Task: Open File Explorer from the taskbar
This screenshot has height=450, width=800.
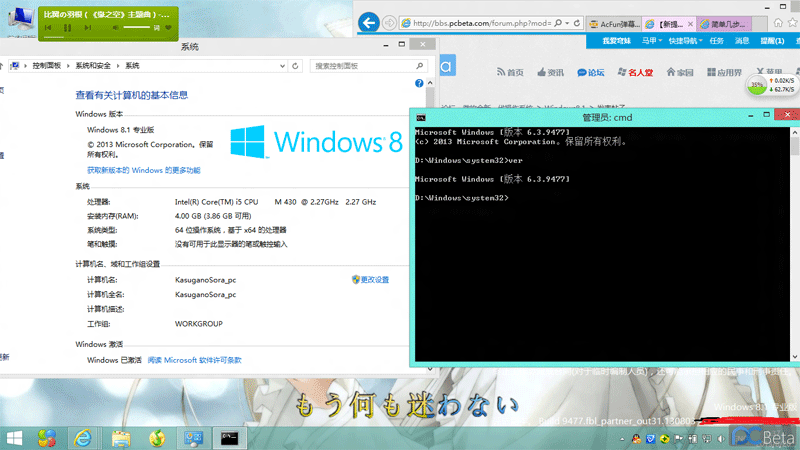Action: pos(121,437)
